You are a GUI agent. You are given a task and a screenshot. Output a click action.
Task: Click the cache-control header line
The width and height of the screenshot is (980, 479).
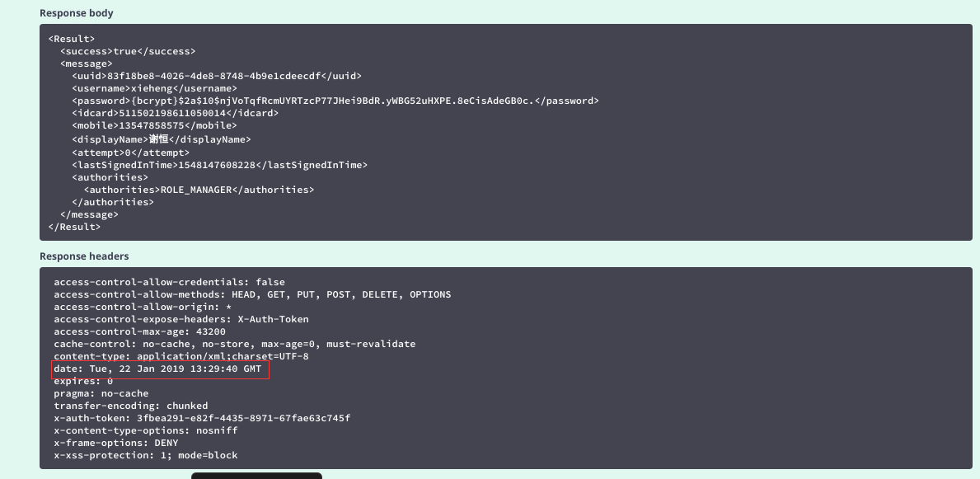[x=234, y=344]
